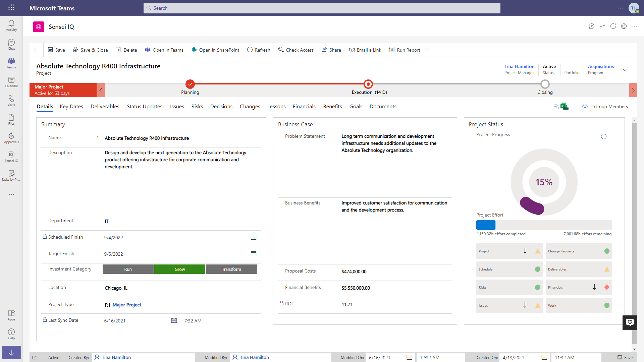This screenshot has width=644, height=362.
Task: Click the Financials status tile
Action: tap(579, 287)
